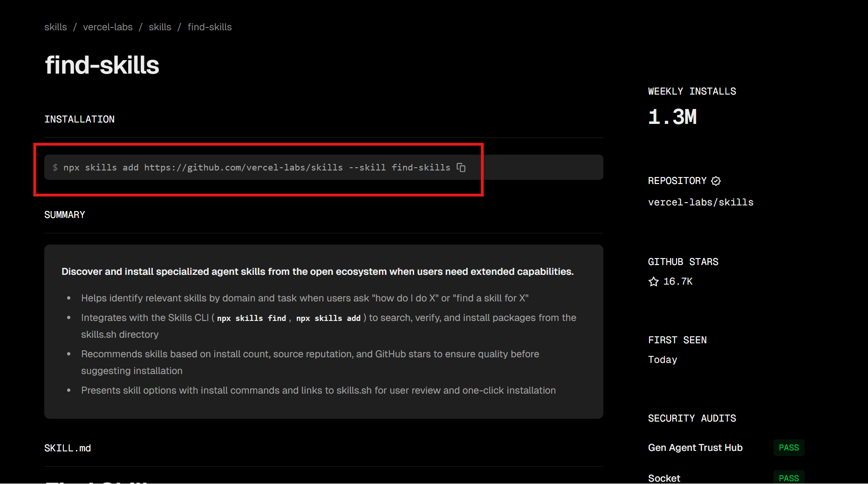Click the 'npx skills find' inline code
Viewport: 868px width, 484px height.
click(252, 318)
